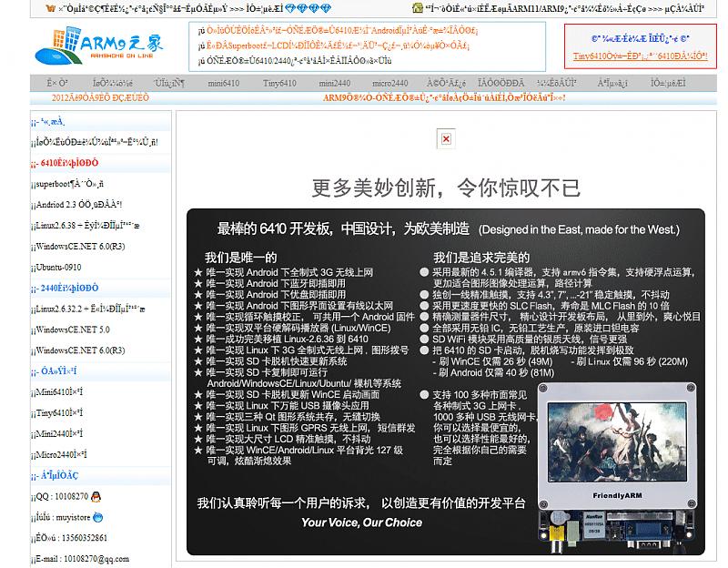The height and width of the screenshot is (568, 728).
Task: Open mini6410 in the gray navigation bar
Action: point(223,83)
